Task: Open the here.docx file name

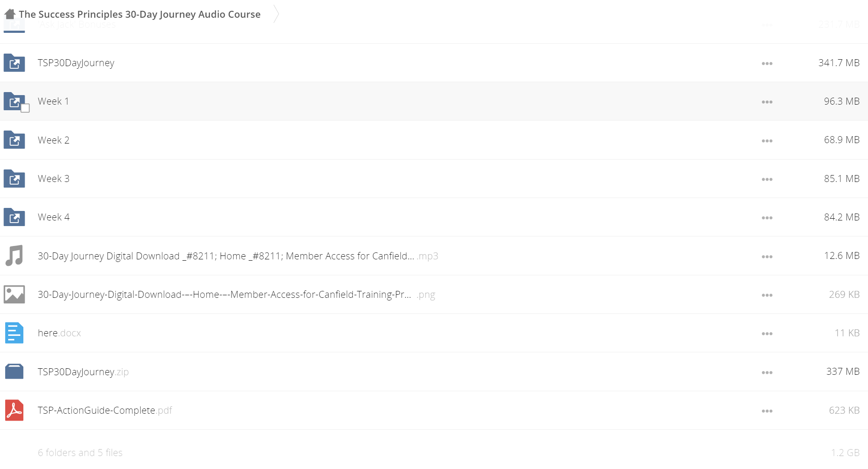Action: [59, 333]
